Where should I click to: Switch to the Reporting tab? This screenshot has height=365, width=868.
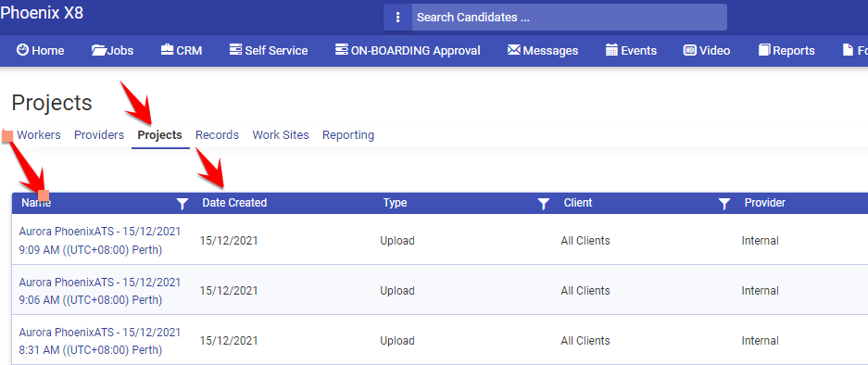coord(348,134)
